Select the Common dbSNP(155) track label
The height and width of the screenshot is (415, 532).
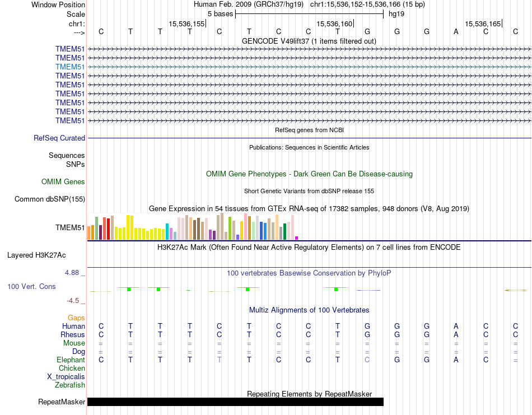[50, 199]
